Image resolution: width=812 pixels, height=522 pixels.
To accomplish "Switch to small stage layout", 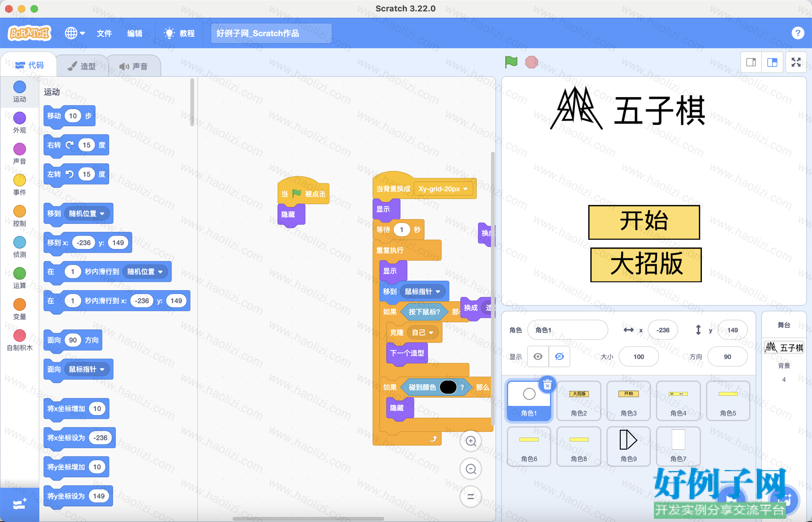I will (x=751, y=62).
